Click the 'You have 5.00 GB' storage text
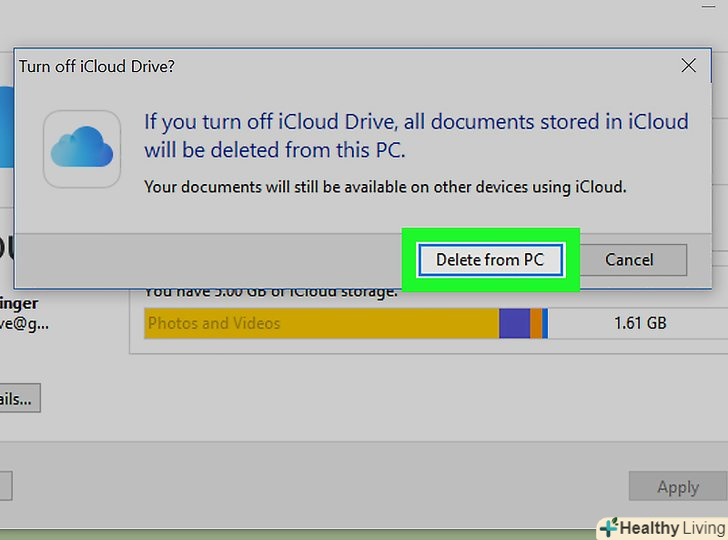This screenshot has height=540, width=728. tap(270, 292)
